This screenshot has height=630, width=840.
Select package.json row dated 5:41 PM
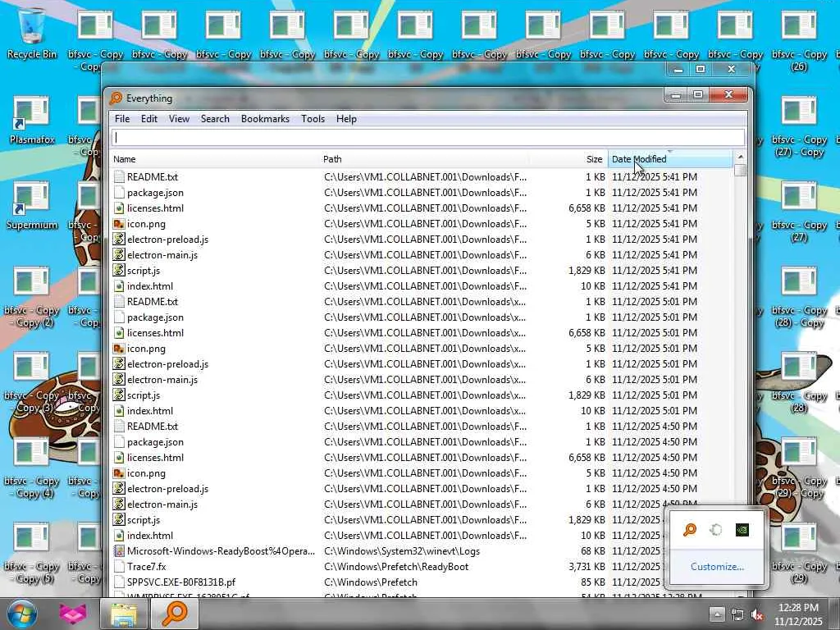pos(422,192)
